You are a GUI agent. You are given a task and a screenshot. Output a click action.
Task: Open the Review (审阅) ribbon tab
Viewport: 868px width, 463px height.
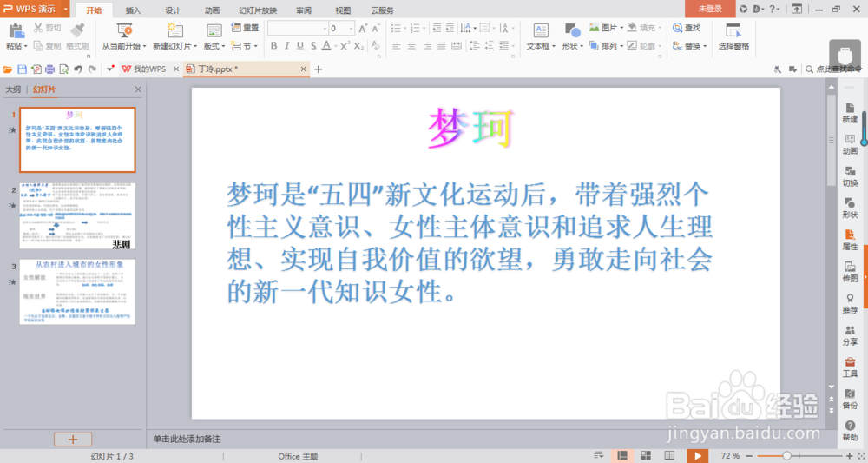point(303,10)
